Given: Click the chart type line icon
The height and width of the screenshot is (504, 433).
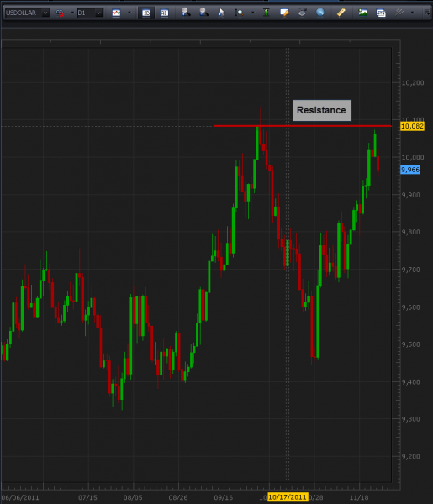Looking at the screenshot, I should 116,13.
